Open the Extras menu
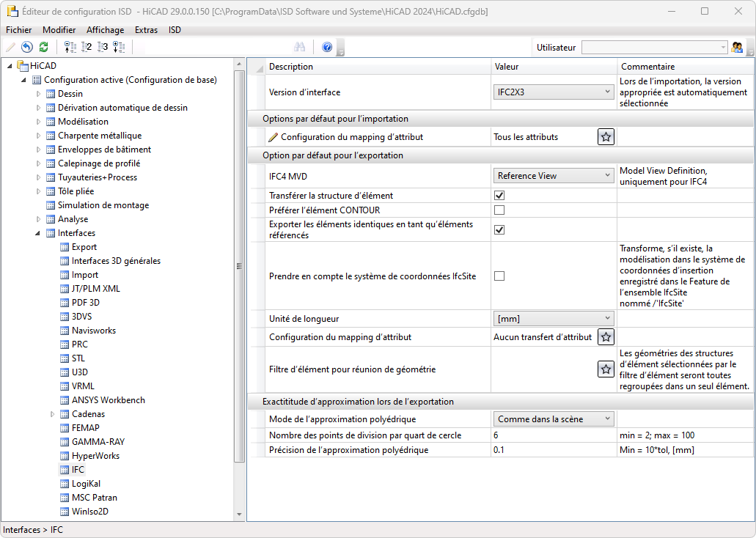The height and width of the screenshot is (538, 756). pos(146,30)
